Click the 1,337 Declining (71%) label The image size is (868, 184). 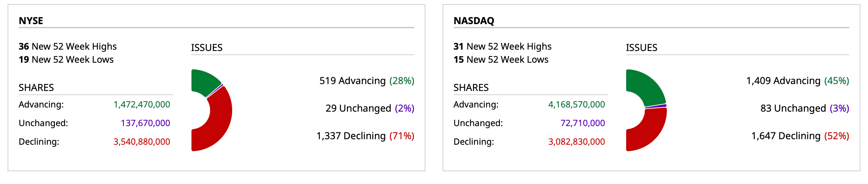(365, 136)
